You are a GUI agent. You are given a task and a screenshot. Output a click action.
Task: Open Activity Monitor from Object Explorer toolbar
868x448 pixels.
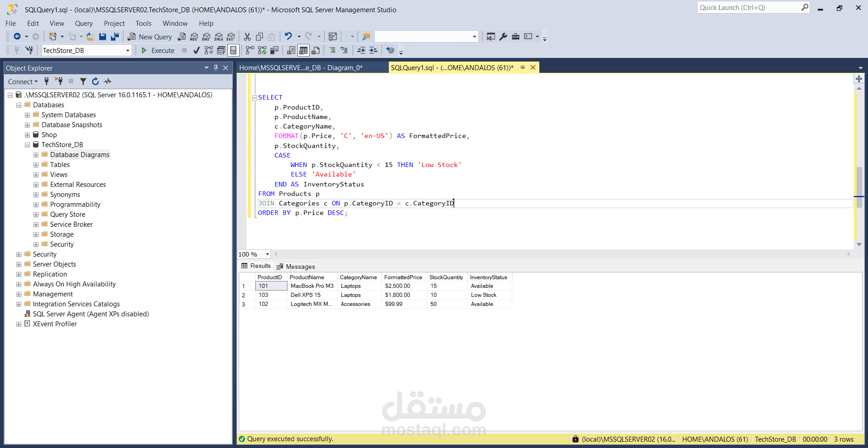108,81
